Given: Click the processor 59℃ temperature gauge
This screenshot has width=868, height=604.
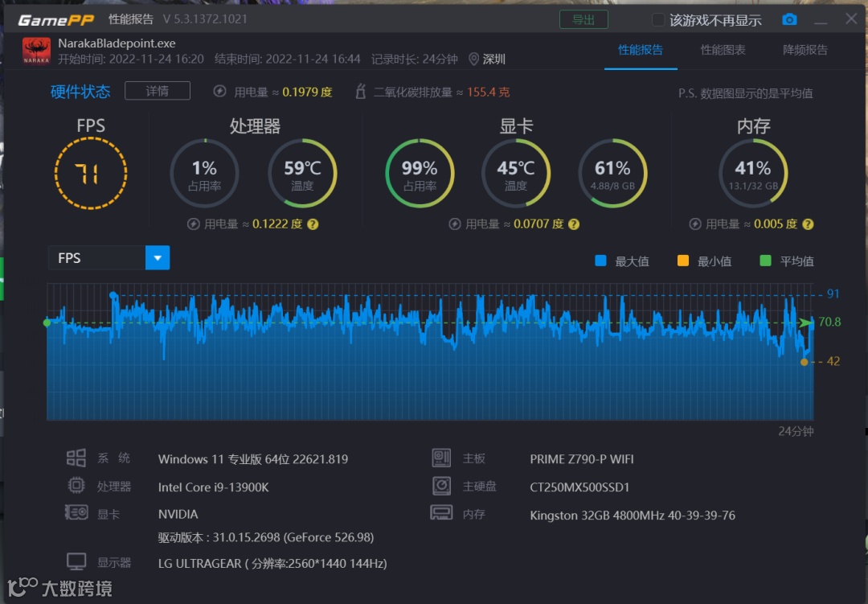Looking at the screenshot, I should (x=302, y=174).
